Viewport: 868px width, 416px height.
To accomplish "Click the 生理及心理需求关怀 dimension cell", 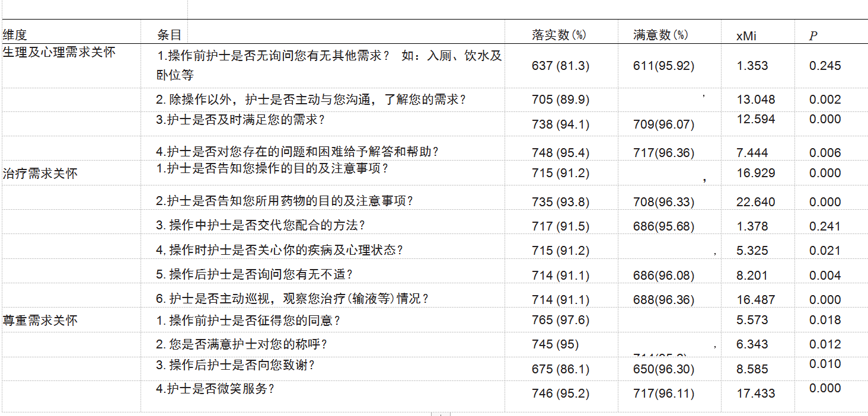I will [x=59, y=52].
